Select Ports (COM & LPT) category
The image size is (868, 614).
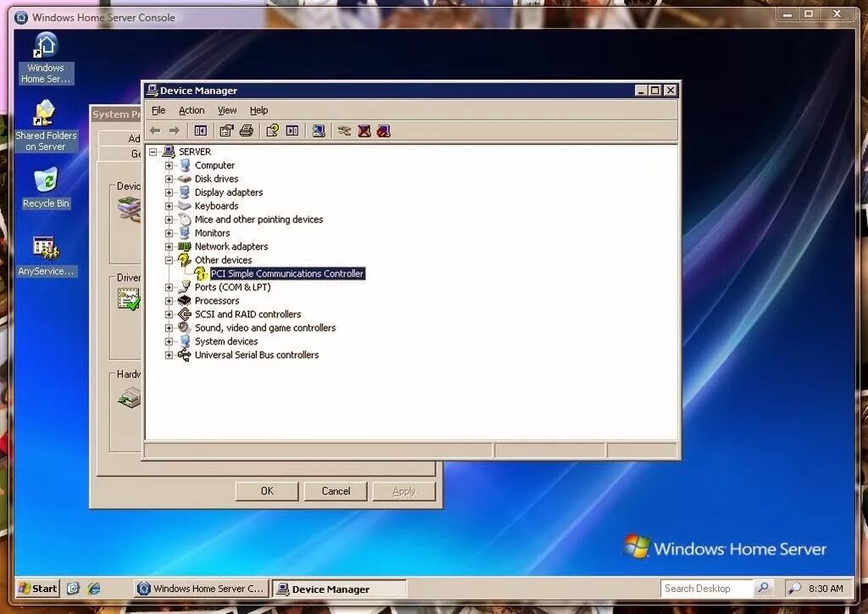(x=232, y=287)
